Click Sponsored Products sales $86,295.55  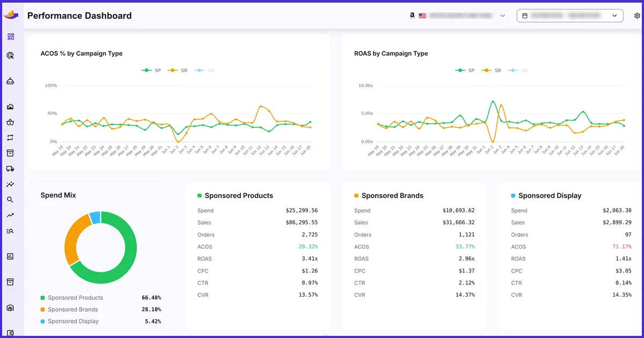pyautogui.click(x=302, y=223)
